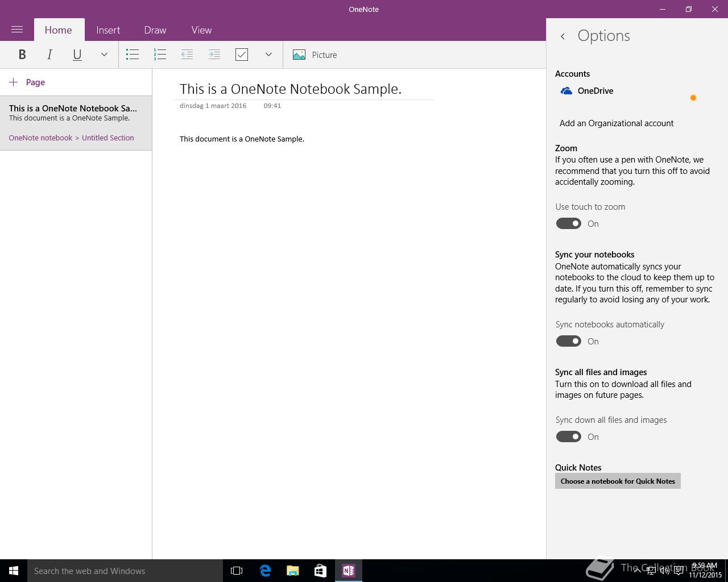Open the OneNote notebook breadcrumb link
Image resolution: width=728 pixels, height=582 pixels.
pyautogui.click(x=40, y=138)
